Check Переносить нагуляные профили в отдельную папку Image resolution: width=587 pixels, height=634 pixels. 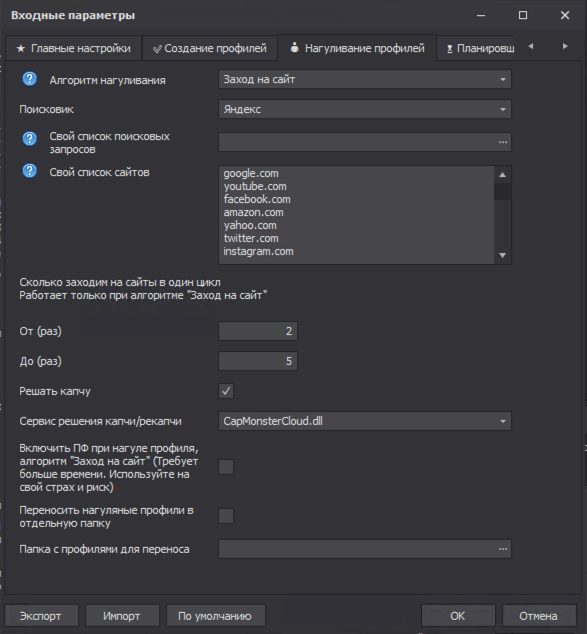point(226,516)
